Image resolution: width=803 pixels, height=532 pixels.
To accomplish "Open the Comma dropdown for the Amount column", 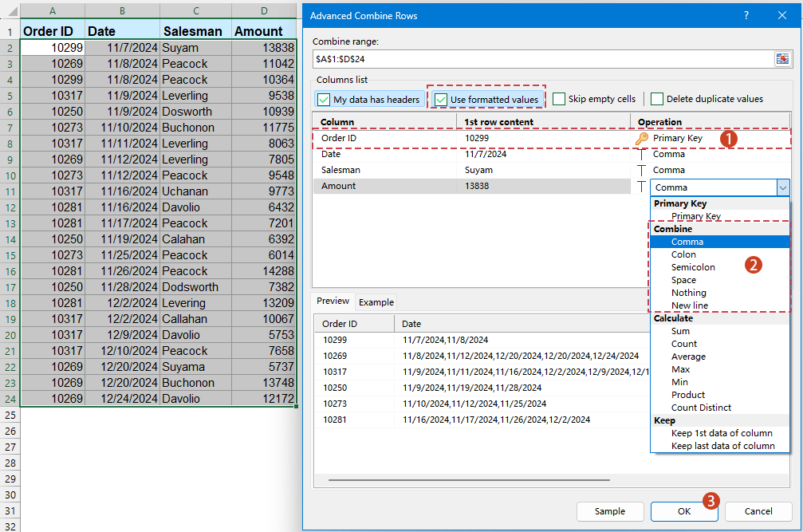I will 785,187.
